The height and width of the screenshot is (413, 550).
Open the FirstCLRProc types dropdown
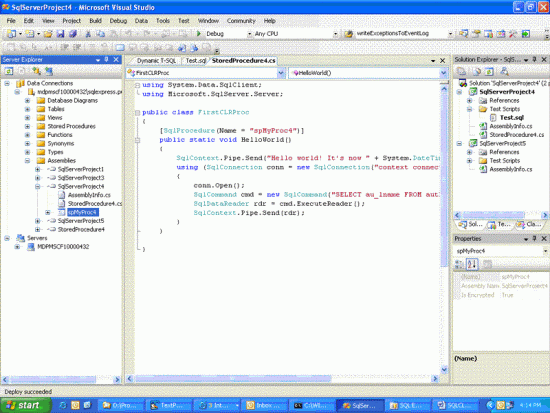[281, 73]
